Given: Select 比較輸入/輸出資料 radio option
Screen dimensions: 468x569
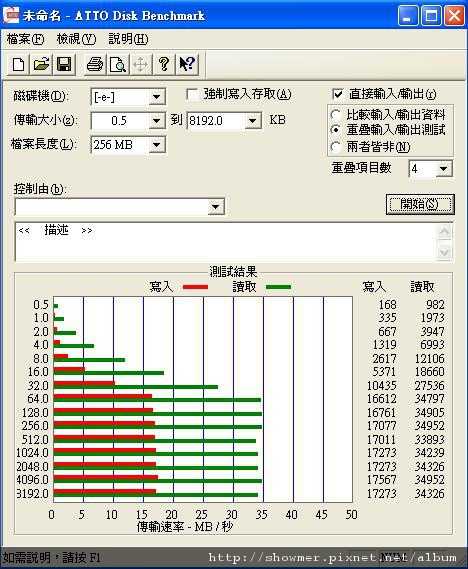Looking at the screenshot, I should [336, 115].
